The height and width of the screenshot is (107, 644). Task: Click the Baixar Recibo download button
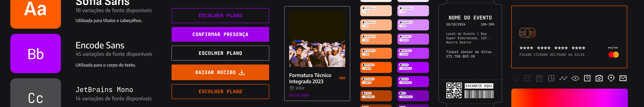click(220, 72)
